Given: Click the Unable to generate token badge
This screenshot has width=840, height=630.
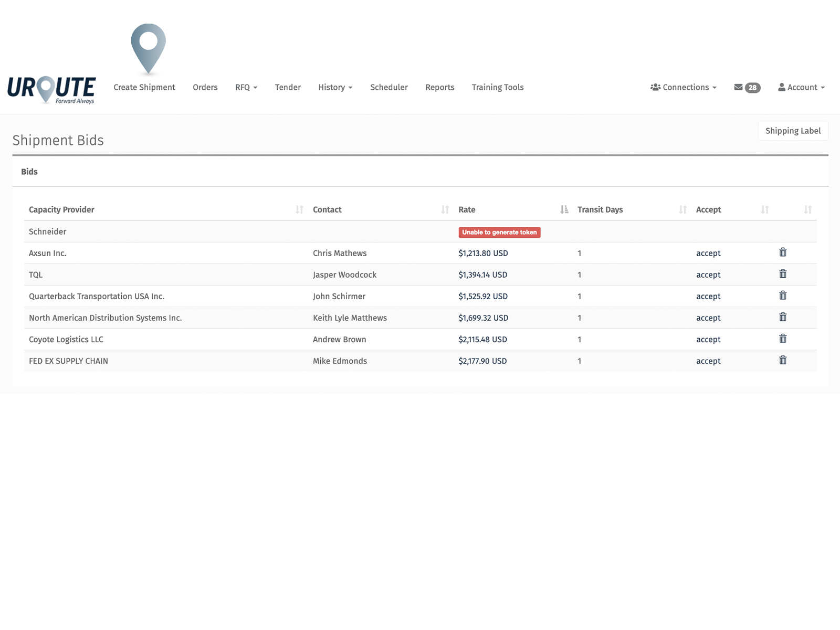Looking at the screenshot, I should click(x=499, y=232).
